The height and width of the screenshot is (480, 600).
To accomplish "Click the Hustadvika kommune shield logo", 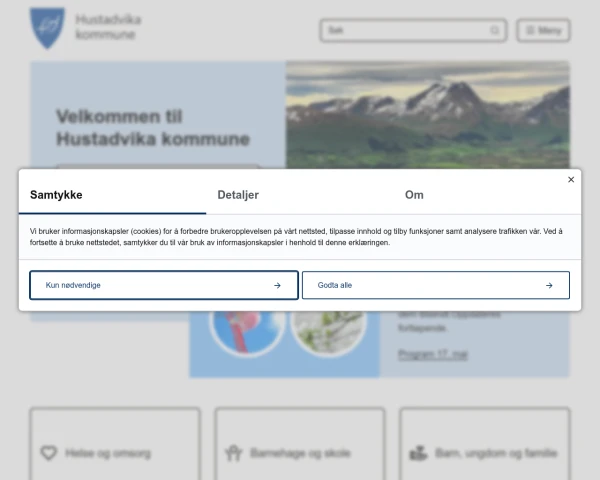I will click(x=47, y=28).
